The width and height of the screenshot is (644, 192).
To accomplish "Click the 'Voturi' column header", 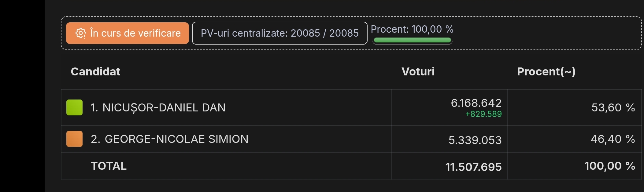I will [418, 72].
